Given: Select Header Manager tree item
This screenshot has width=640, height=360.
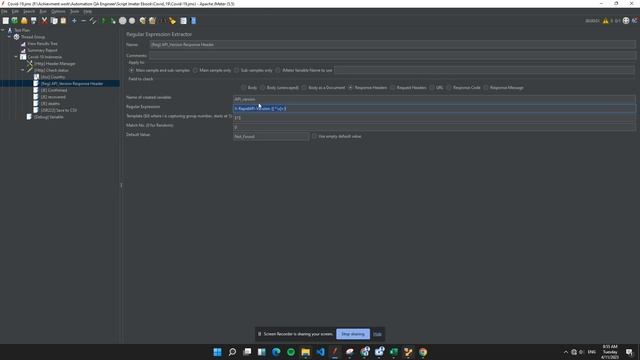Looking at the screenshot, I should point(55,64).
